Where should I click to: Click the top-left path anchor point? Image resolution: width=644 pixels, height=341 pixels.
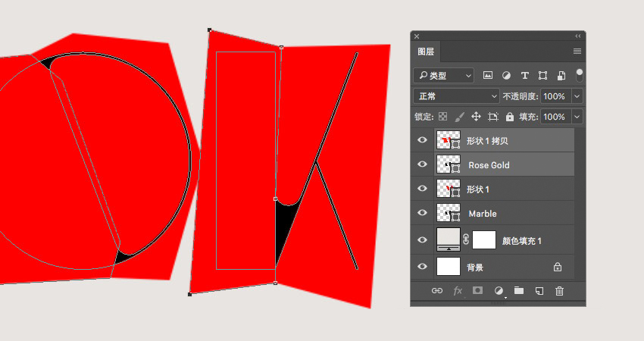(x=209, y=30)
